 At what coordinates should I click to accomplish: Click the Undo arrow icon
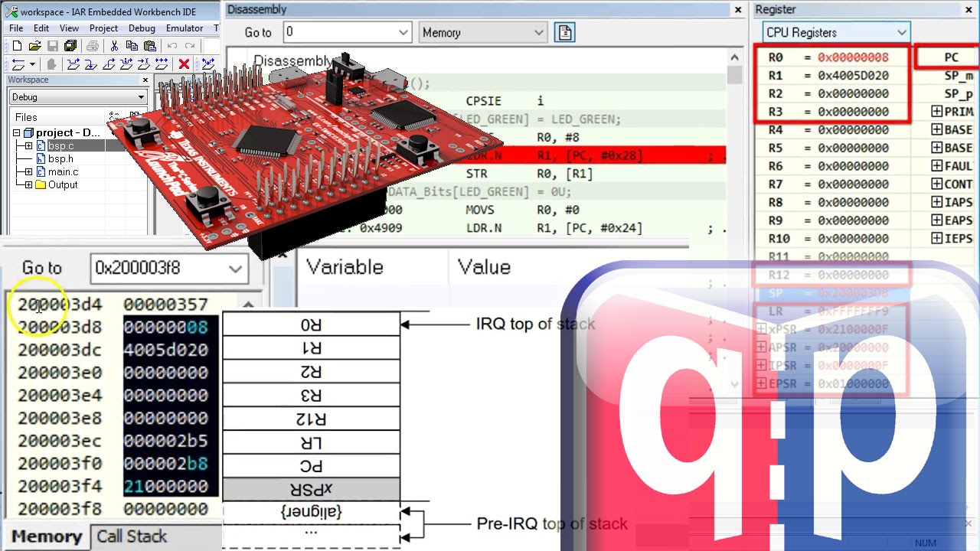[172, 46]
